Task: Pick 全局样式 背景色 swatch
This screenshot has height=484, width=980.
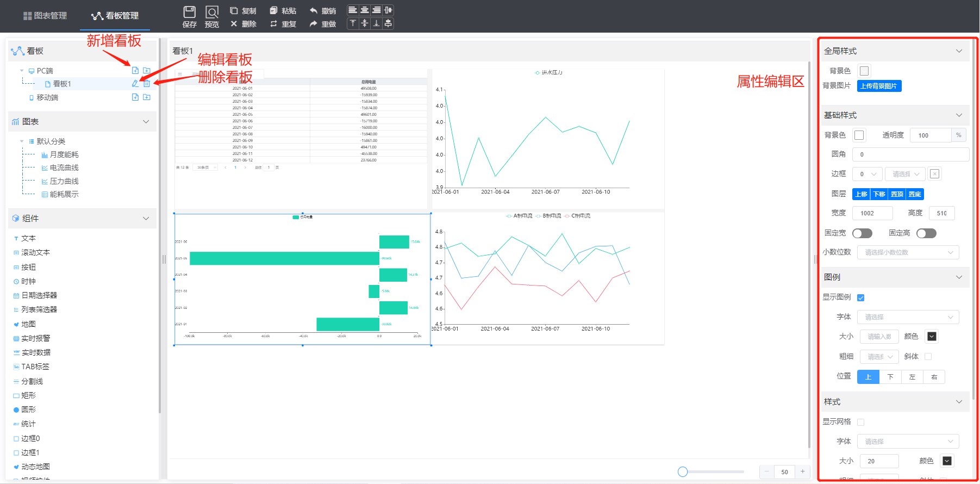Action: (864, 71)
